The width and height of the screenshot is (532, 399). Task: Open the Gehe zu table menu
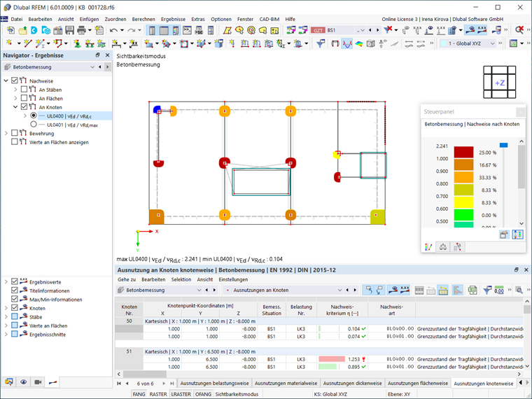click(127, 279)
